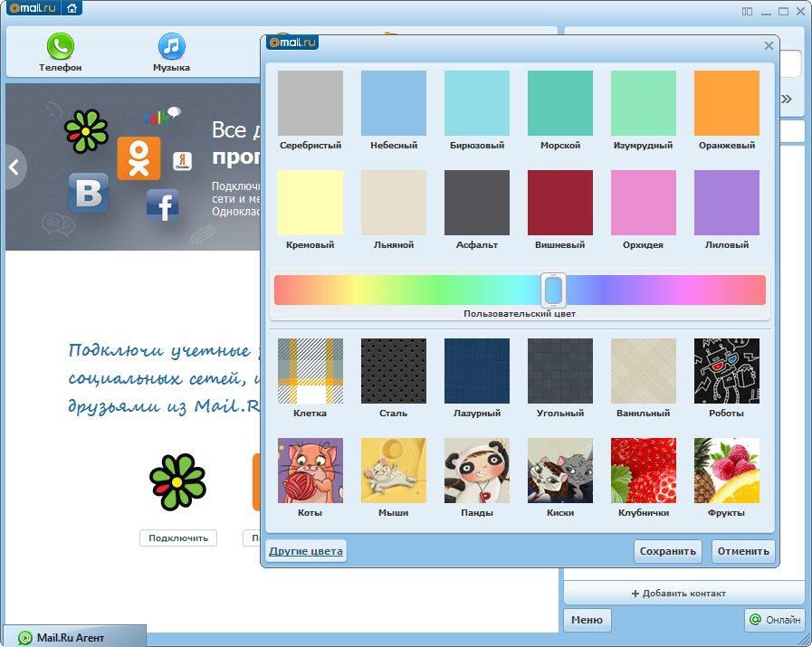Screen dimensions: 812x647
Task: Click the custom color rainbow slider handle
Action: [x=553, y=290]
